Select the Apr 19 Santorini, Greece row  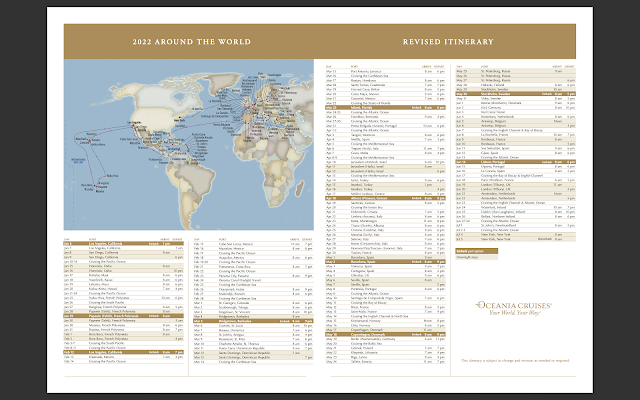coord(385,203)
